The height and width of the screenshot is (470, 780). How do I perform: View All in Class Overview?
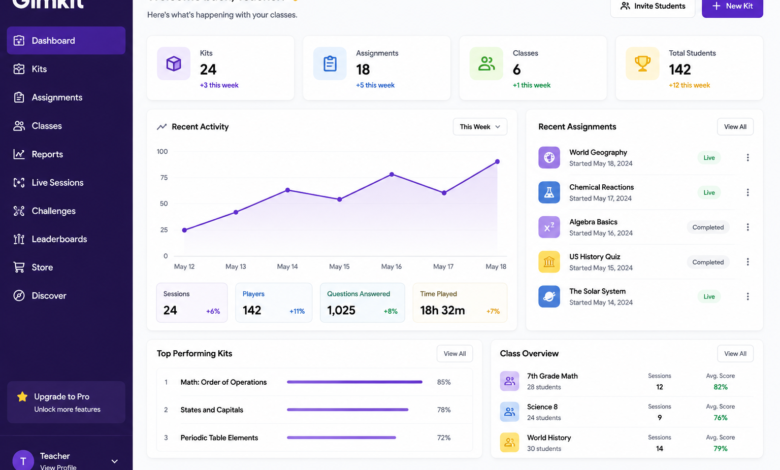coord(735,354)
